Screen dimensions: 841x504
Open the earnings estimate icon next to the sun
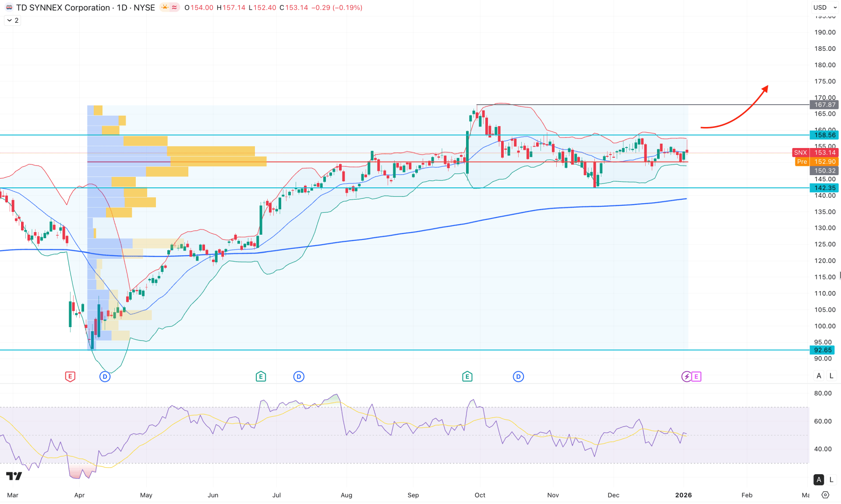point(173,7)
